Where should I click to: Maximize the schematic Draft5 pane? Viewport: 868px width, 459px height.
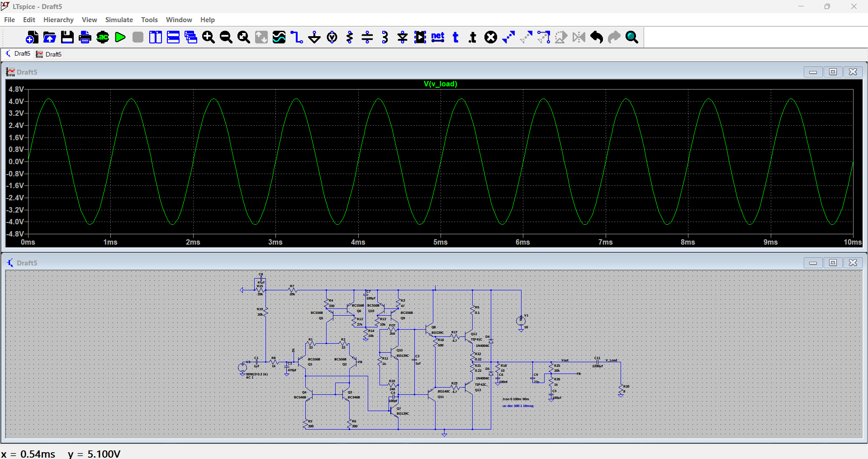point(833,263)
